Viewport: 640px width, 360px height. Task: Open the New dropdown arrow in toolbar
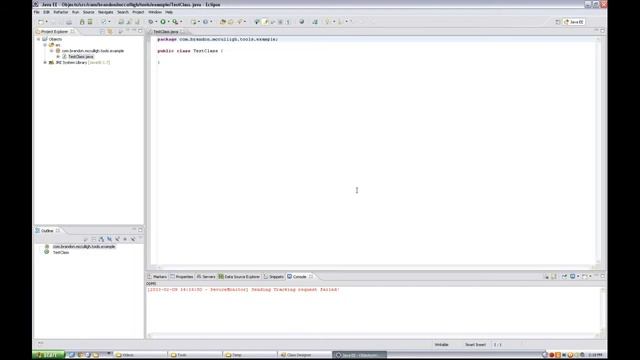click(47, 22)
